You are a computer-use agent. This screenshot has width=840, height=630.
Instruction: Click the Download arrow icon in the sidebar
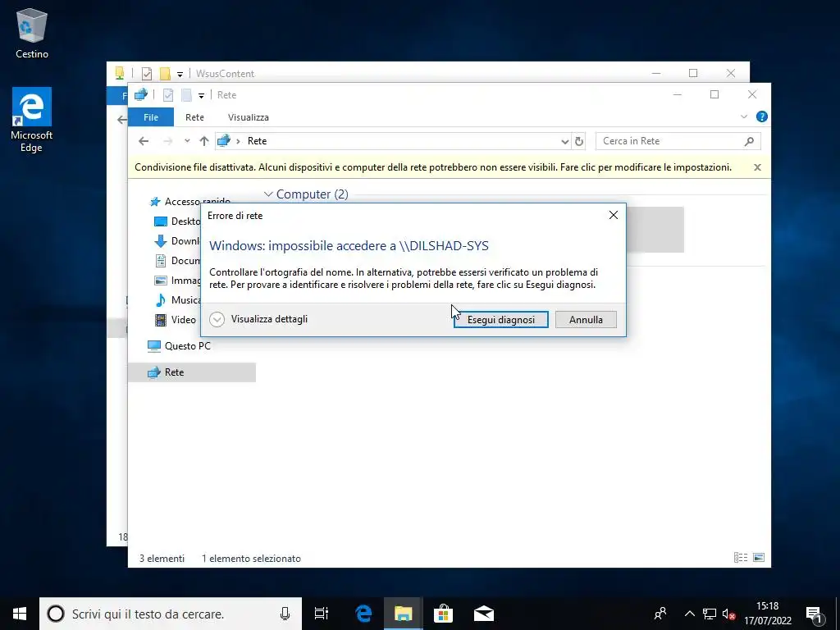click(160, 241)
